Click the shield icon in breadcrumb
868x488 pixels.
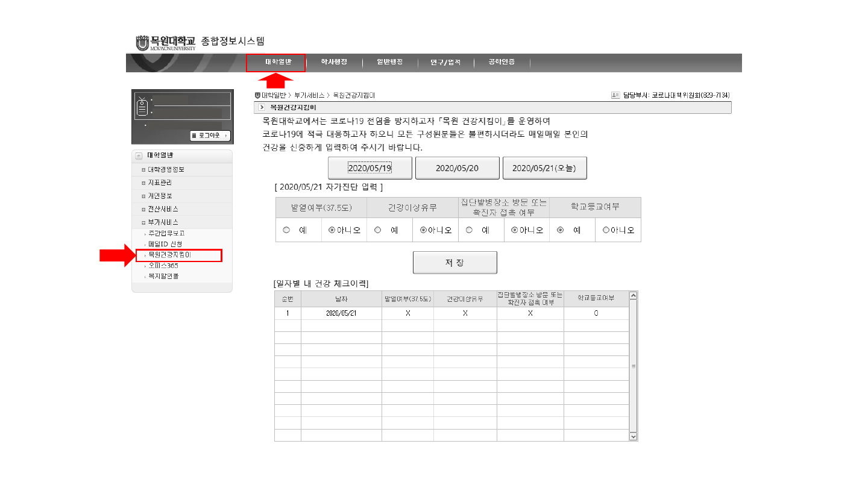[258, 95]
